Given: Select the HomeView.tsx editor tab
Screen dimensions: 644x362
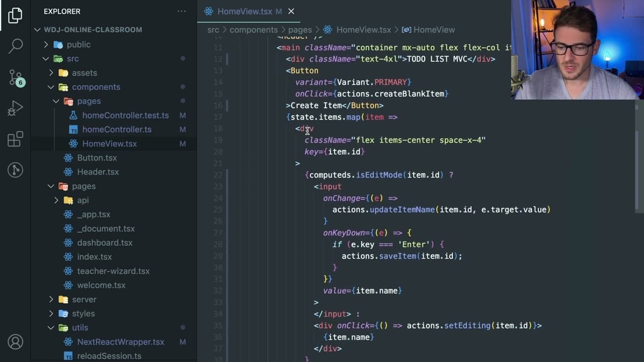Looking at the screenshot, I should (x=245, y=11).
